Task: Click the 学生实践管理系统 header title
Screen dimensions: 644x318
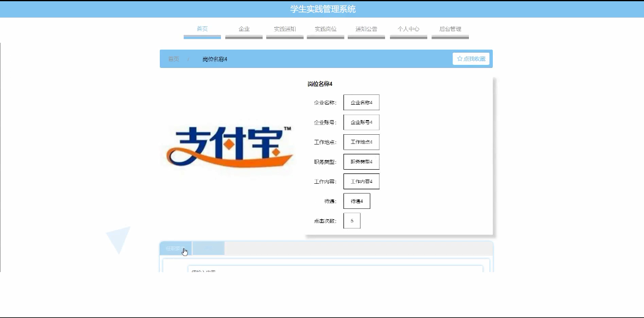Action: [x=323, y=9]
